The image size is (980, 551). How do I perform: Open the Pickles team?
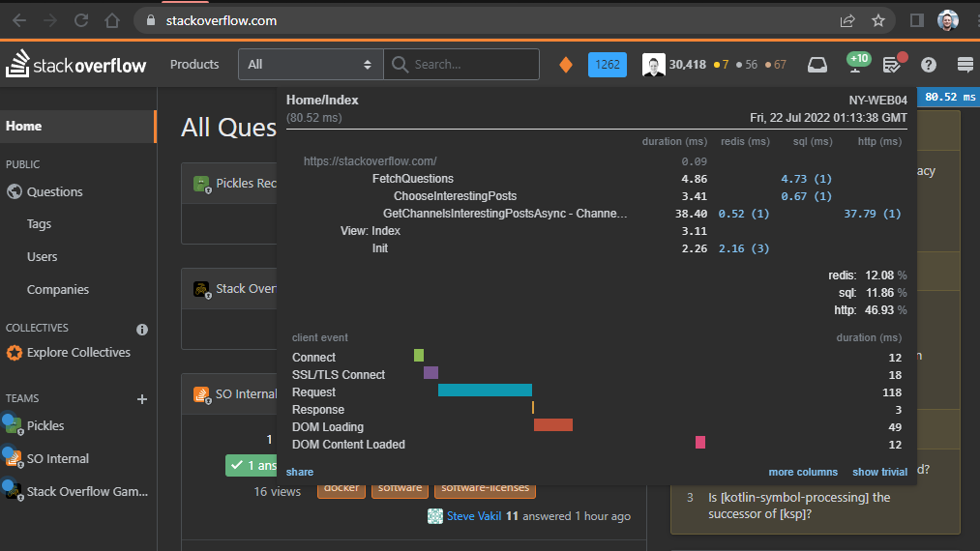pos(45,425)
